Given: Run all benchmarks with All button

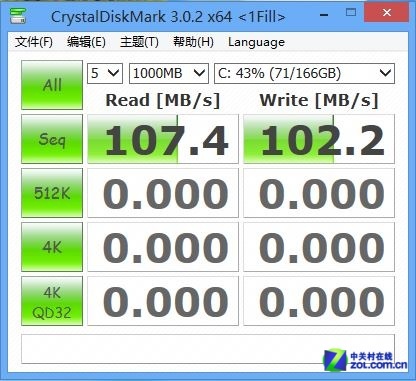Looking at the screenshot, I should click(x=52, y=85).
